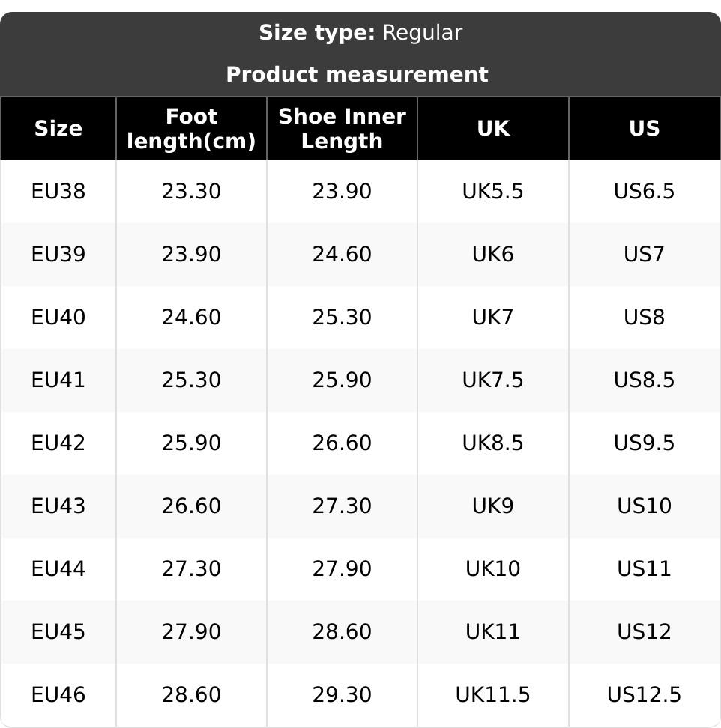Select the 23.30 foot length cell
The image size is (721, 728).
tap(191, 192)
